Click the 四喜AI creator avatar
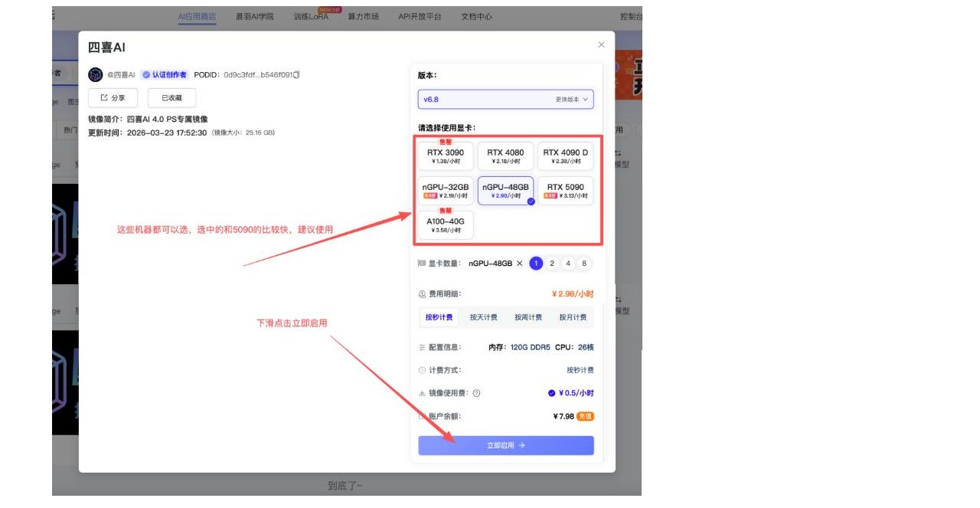This screenshot has height=508, width=980. pyautogui.click(x=95, y=74)
